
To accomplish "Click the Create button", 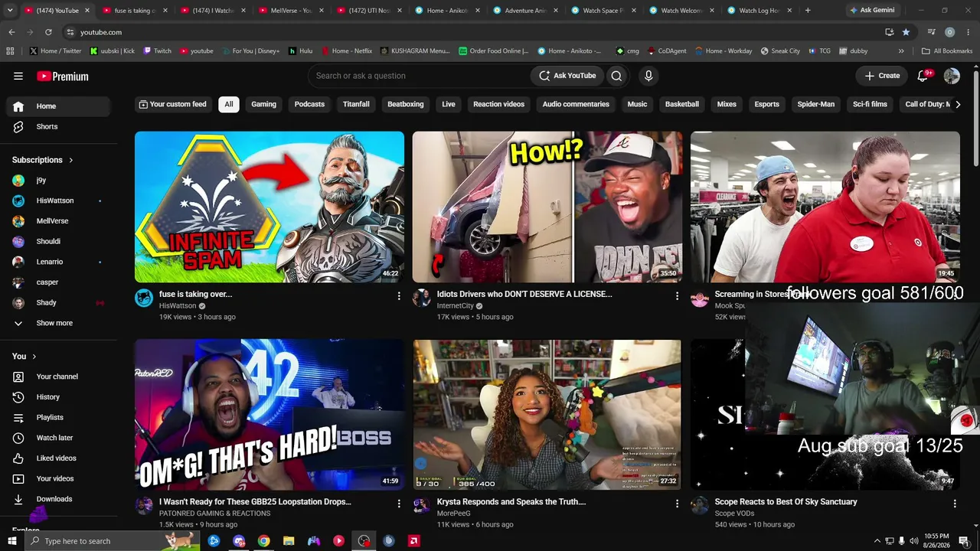I will 882,76.
